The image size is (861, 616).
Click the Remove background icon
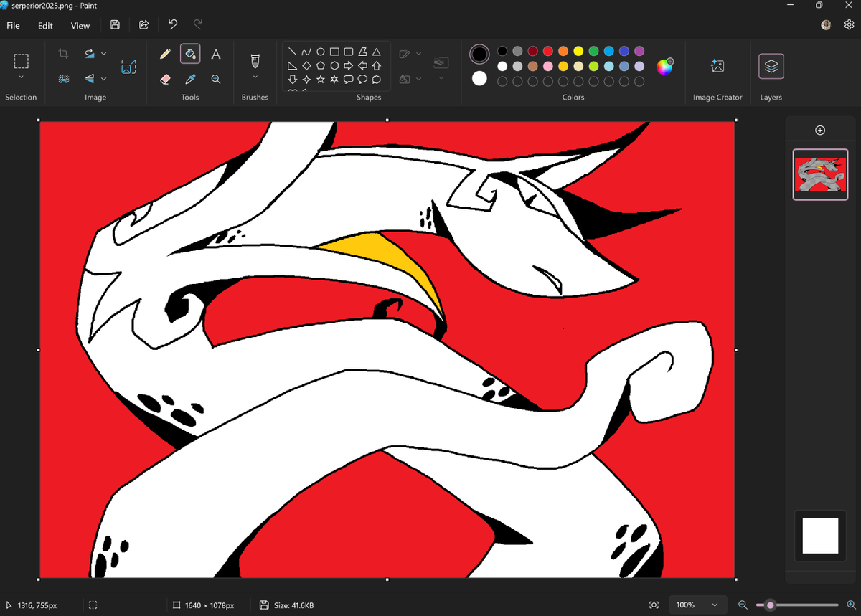(x=63, y=79)
